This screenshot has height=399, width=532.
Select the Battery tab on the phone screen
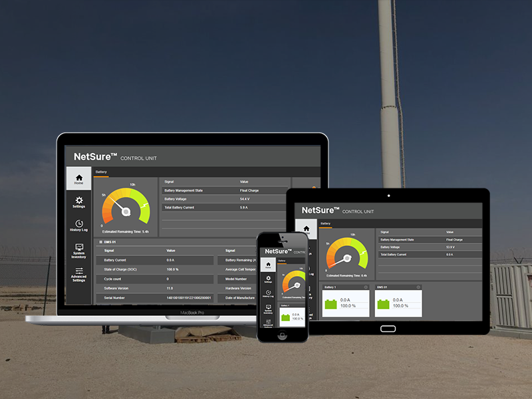[282, 261]
